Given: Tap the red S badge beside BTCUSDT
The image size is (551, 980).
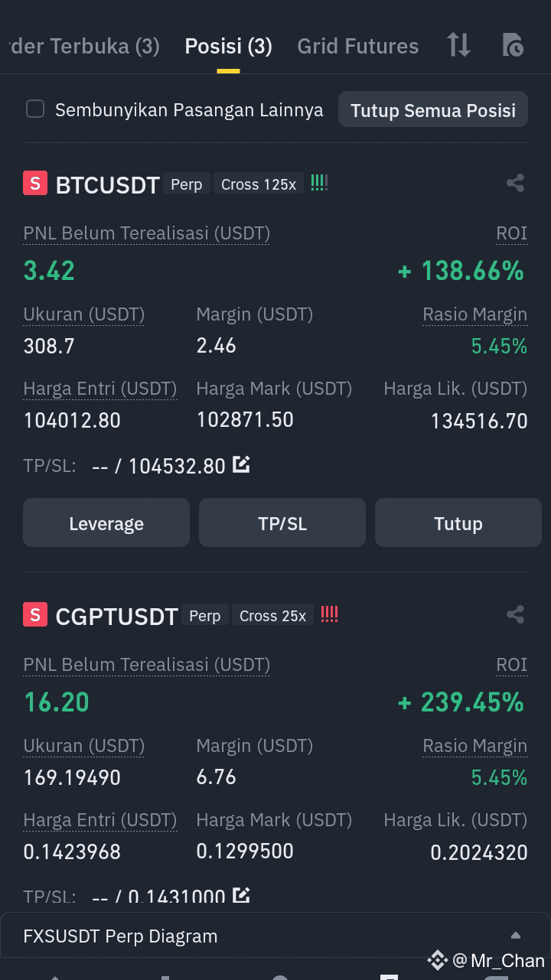Looking at the screenshot, I should [x=35, y=184].
